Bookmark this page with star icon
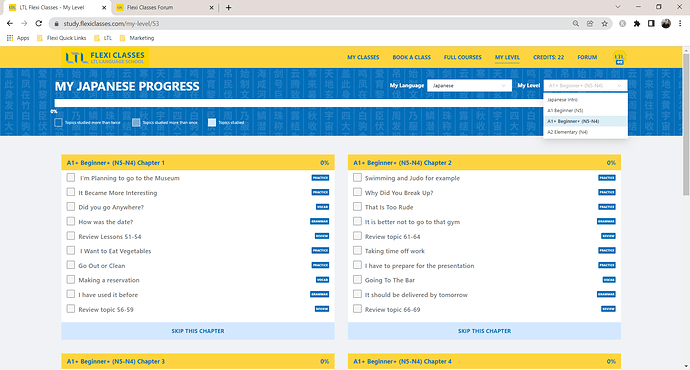The width and height of the screenshot is (690, 370). click(x=605, y=23)
